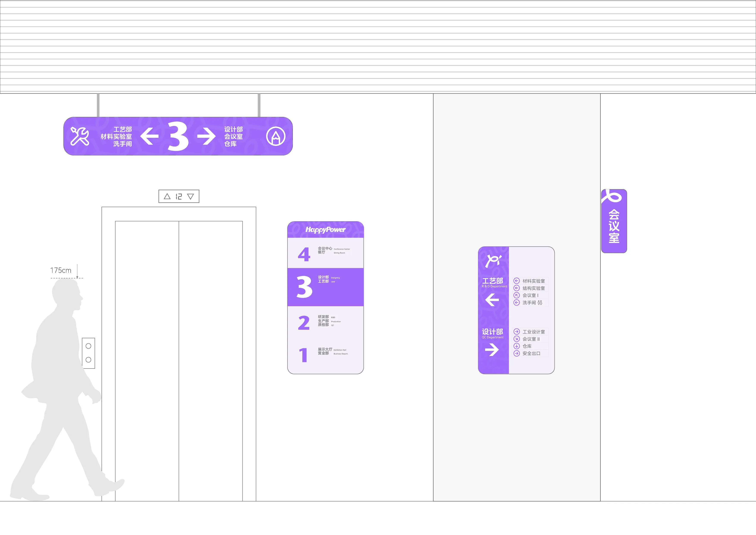Click the diagonal arrow icon beside 会议室 II
The image size is (756, 535).
point(517,339)
